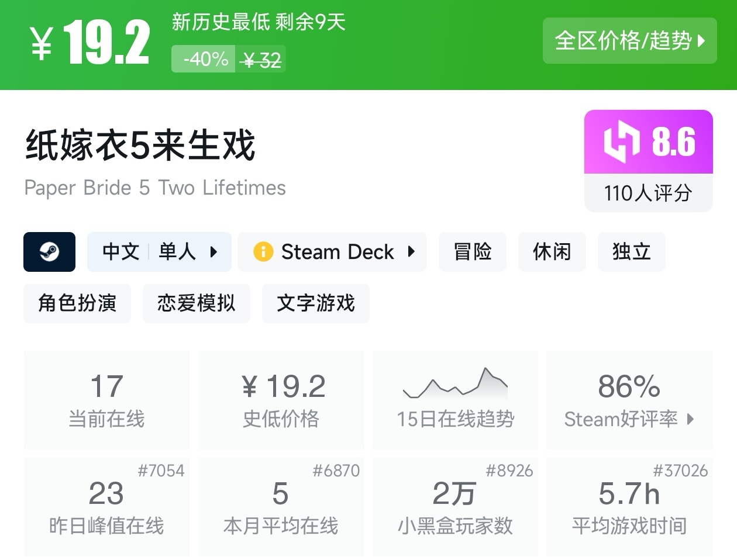Viewport: 737px width, 560px height.
Task: Click the Steam Deck compatibility icon
Action: [x=263, y=252]
